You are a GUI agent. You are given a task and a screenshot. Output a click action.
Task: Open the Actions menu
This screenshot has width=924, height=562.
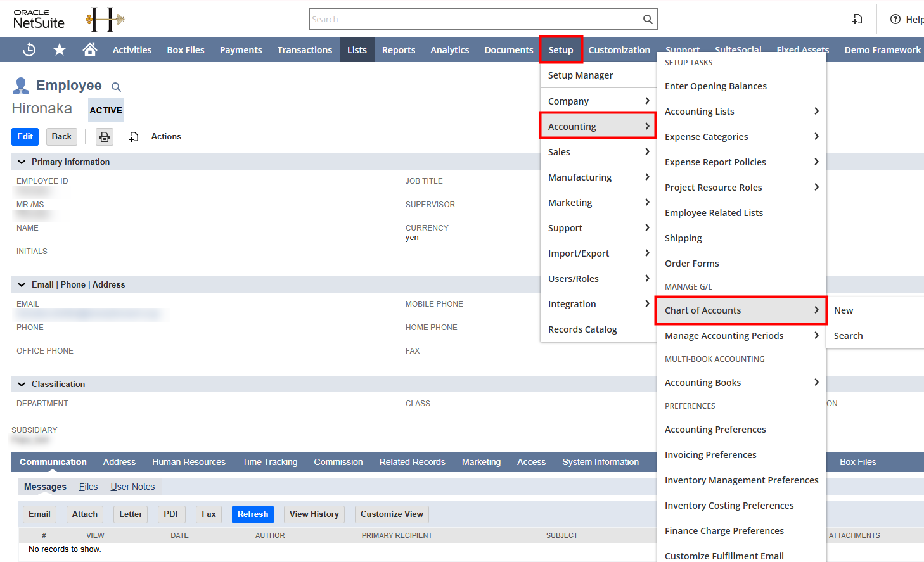(x=166, y=137)
